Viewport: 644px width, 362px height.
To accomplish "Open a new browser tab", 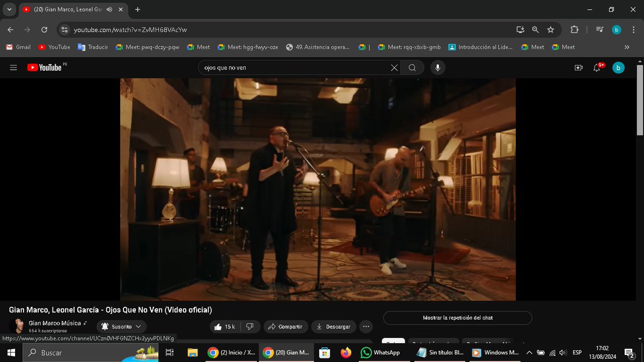I will (x=137, y=10).
